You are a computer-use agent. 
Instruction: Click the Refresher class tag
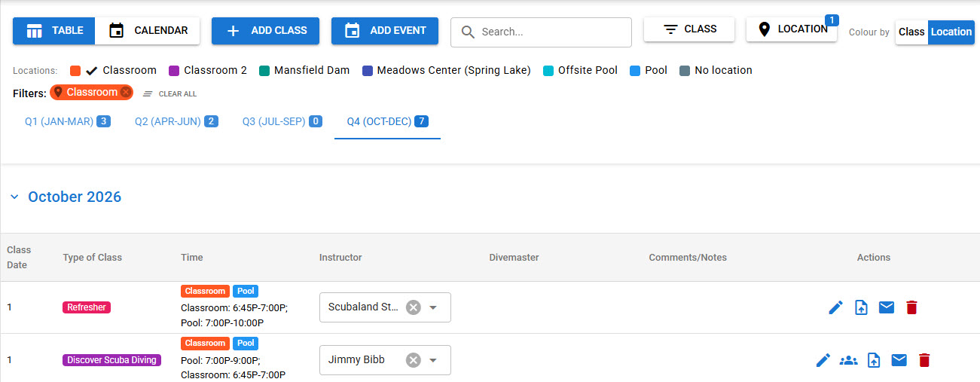[x=87, y=307]
